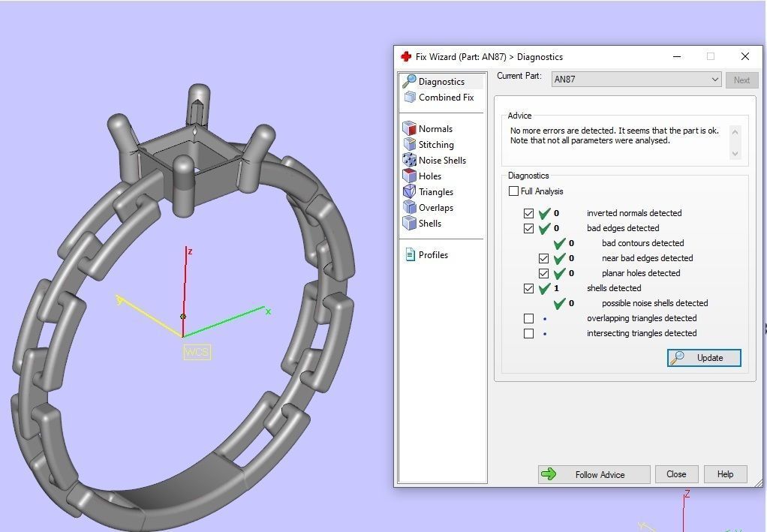Click green checkmark beside bad contours
Image resolution: width=767 pixels, height=532 pixels.
pos(560,243)
